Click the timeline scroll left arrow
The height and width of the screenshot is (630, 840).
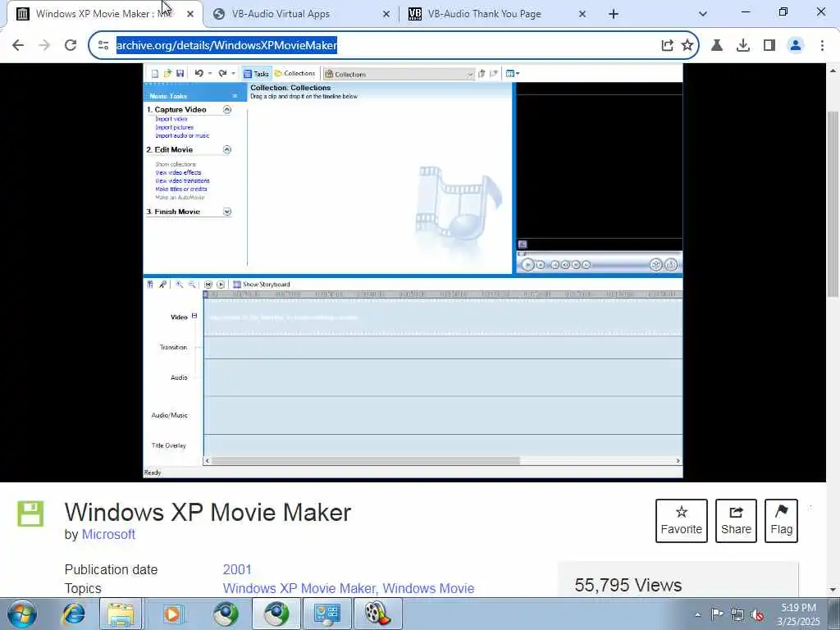[208, 461]
